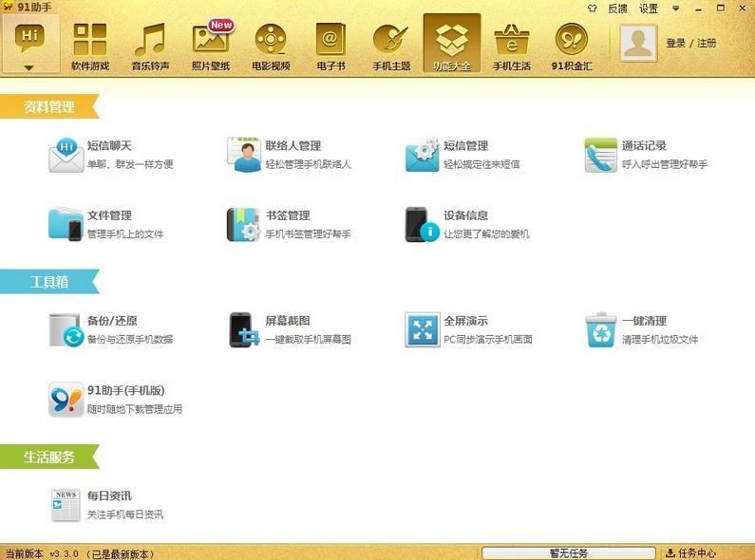Click the 反馈 feedback link

(617, 9)
